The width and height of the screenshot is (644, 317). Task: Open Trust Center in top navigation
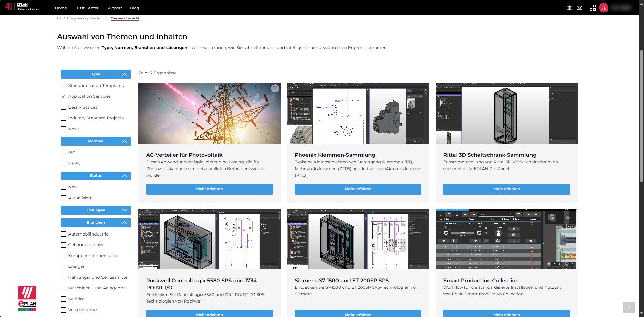pos(86,8)
